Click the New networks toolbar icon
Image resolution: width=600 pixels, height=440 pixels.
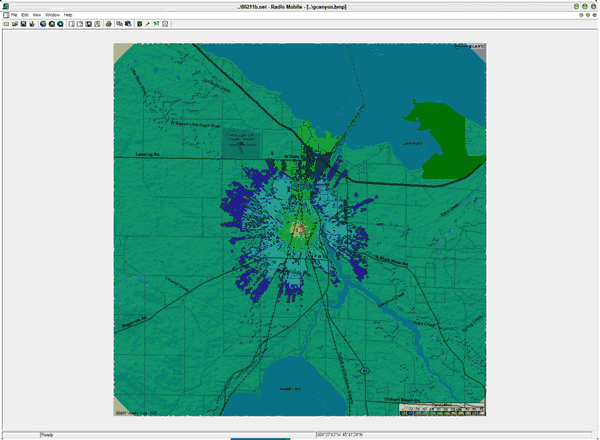coord(6,23)
